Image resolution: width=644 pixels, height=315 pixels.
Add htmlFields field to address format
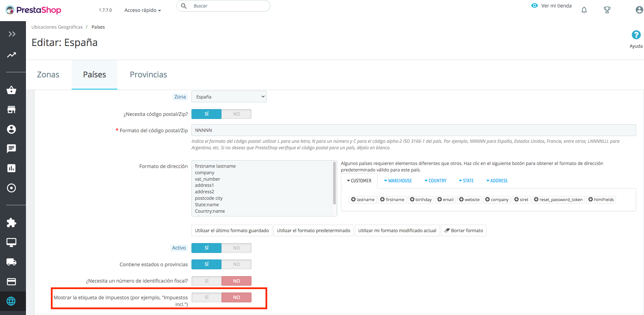point(601,199)
